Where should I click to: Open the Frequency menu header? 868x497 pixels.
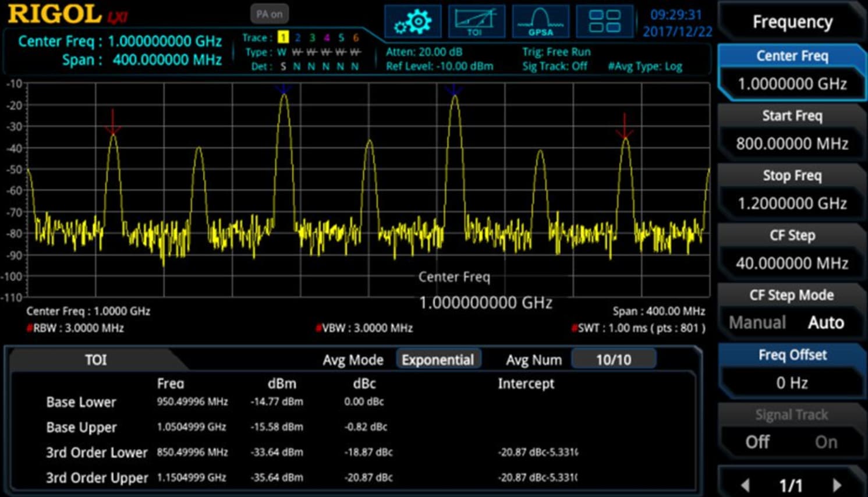tap(791, 22)
